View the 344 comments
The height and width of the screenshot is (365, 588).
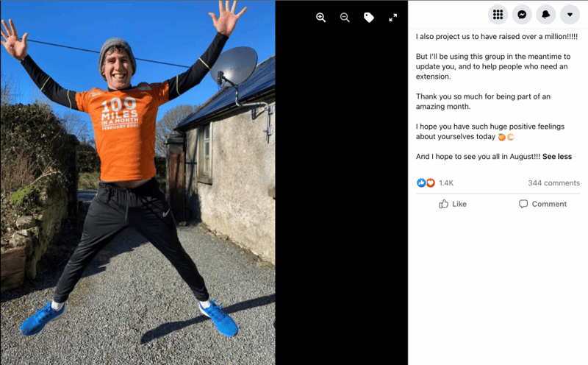pyautogui.click(x=553, y=183)
